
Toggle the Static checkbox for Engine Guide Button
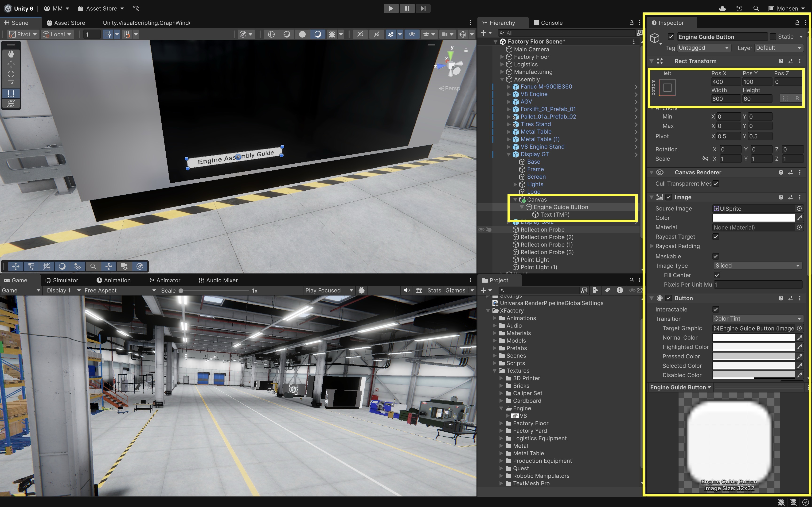773,37
